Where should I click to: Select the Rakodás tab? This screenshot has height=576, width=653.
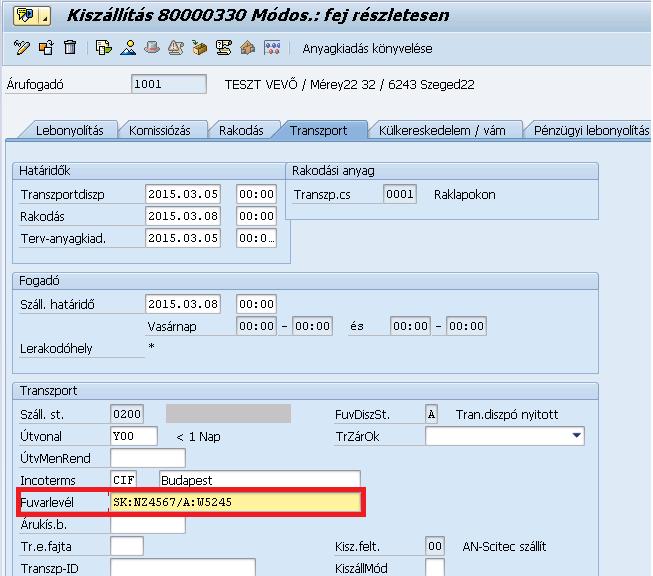[241, 130]
